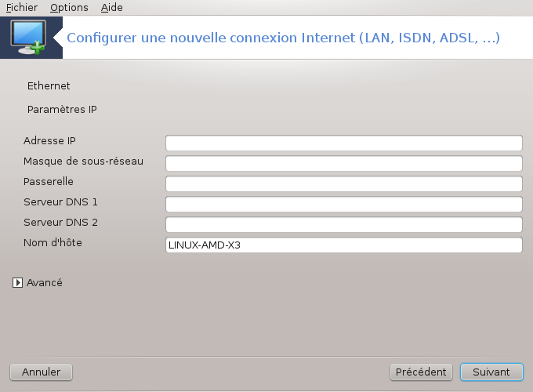Cancel the wizard with Annuler
Viewport: 533px width, 392px height.
tap(41, 372)
